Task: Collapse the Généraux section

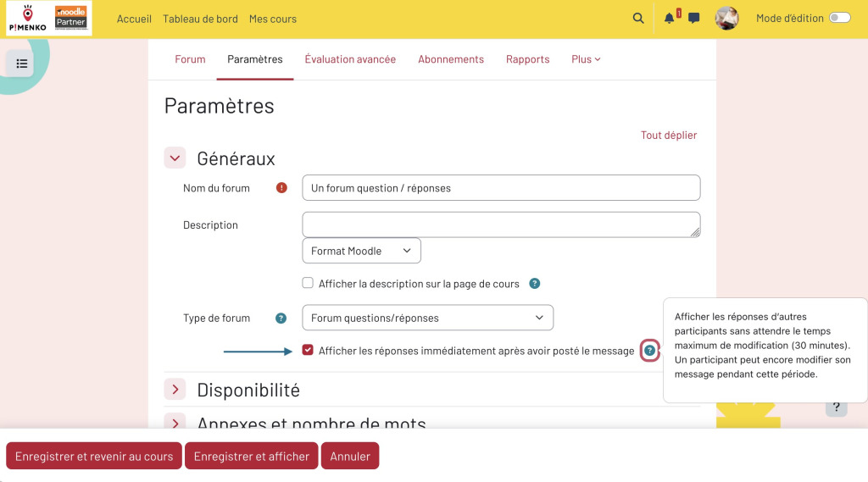Action: 175,158
